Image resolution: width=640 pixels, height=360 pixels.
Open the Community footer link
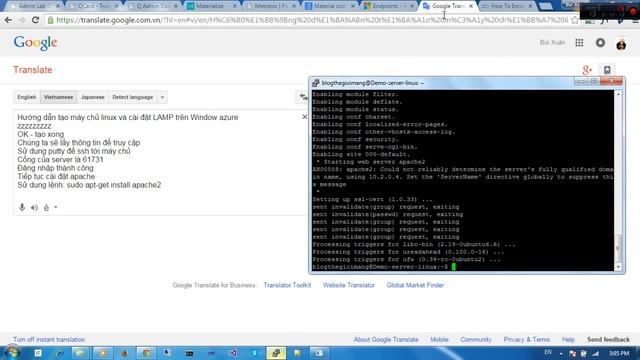(476, 340)
